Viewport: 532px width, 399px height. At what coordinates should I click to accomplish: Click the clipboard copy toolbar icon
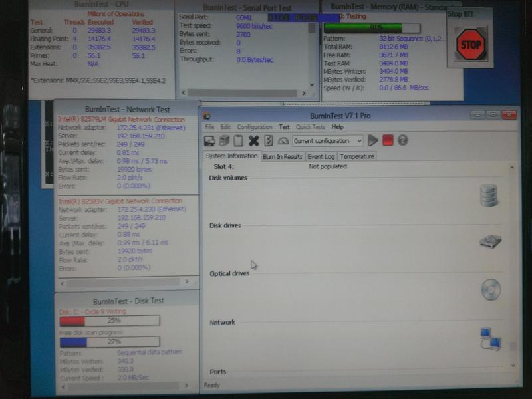pos(239,140)
